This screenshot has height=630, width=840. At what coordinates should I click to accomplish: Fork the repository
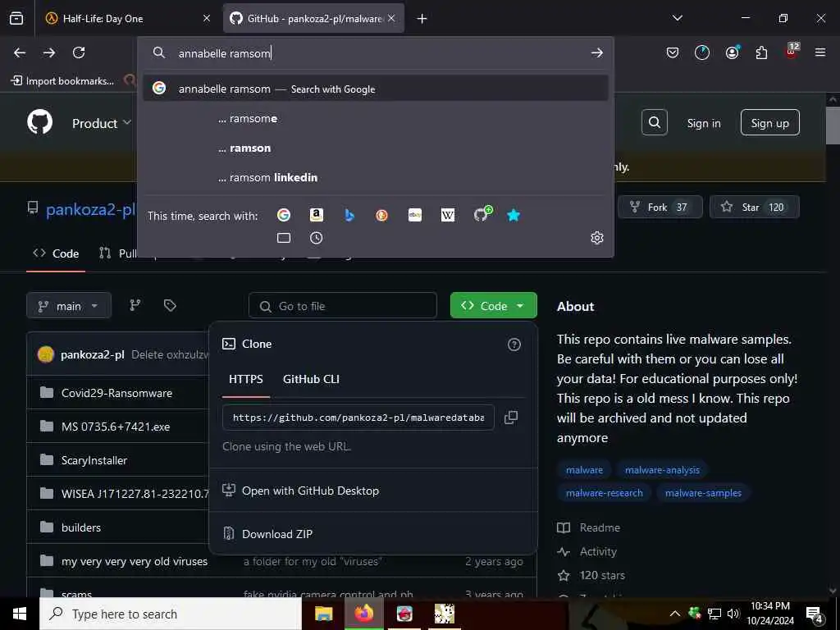tap(660, 207)
